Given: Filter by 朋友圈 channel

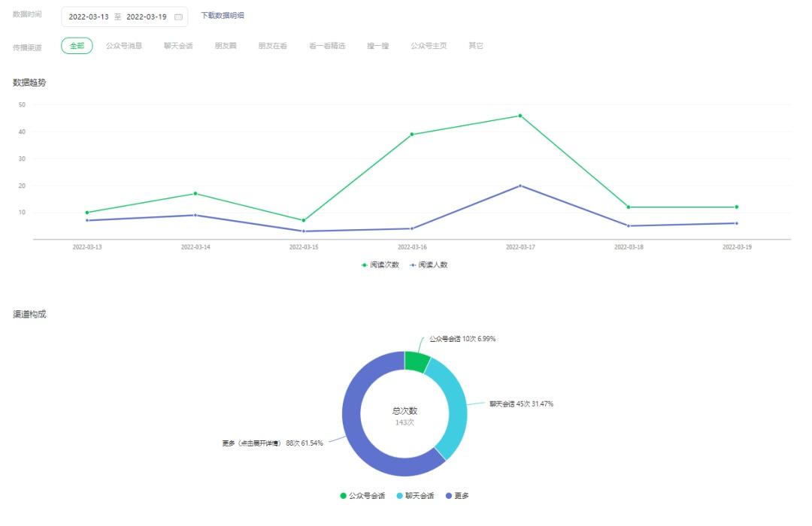Looking at the screenshot, I should [x=226, y=46].
